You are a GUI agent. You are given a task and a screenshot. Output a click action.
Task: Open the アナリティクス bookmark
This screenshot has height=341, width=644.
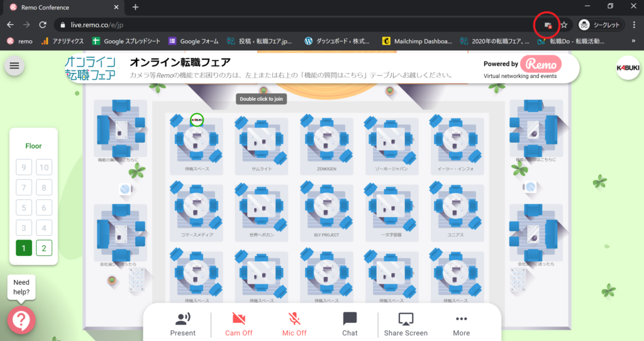[62, 41]
